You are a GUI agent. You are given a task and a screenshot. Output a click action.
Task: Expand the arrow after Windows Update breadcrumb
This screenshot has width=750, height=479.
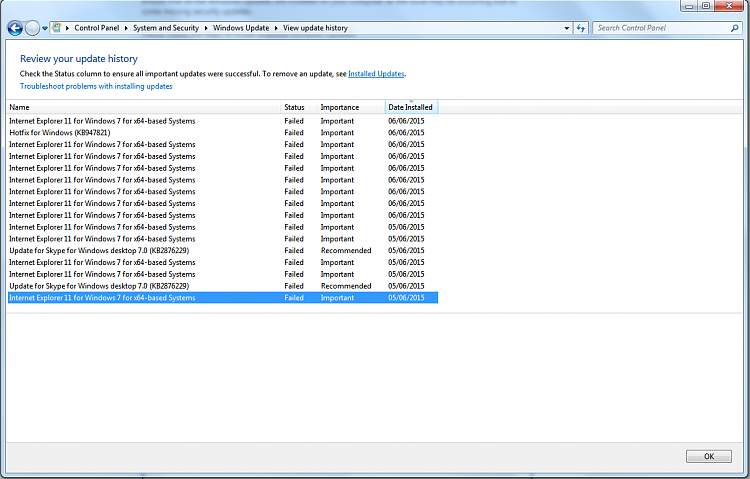click(276, 28)
